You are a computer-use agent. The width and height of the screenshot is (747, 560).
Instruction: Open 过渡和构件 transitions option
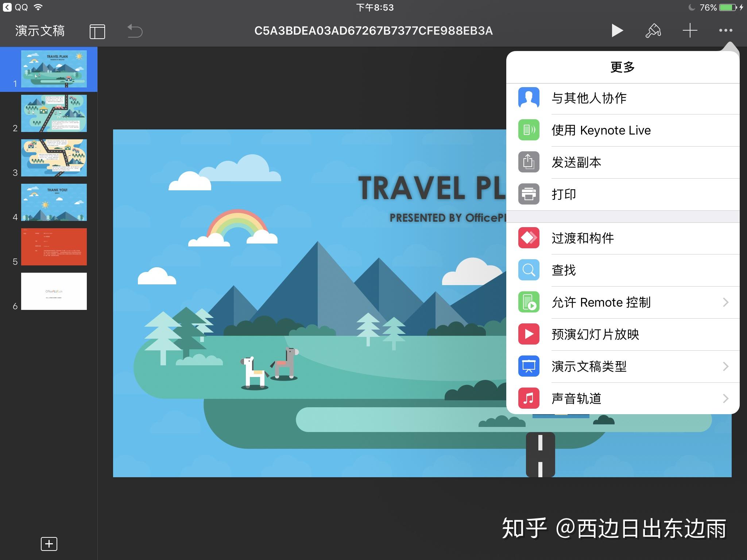623,238
